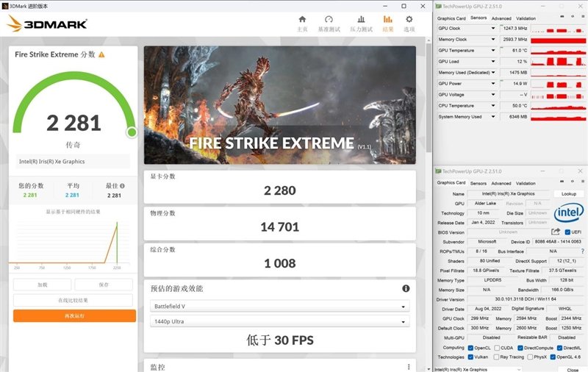Open the results bar-chart icon
The width and height of the screenshot is (588, 372).
tap(388, 20)
